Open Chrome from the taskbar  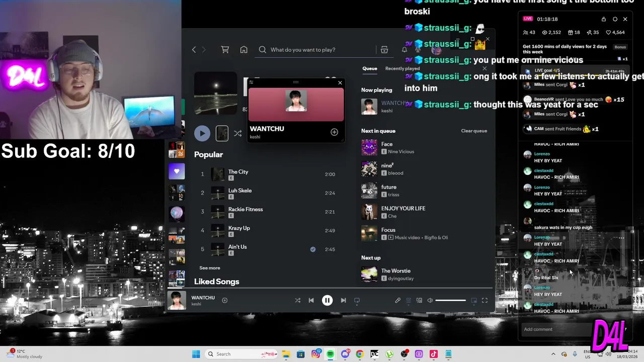[359, 354]
